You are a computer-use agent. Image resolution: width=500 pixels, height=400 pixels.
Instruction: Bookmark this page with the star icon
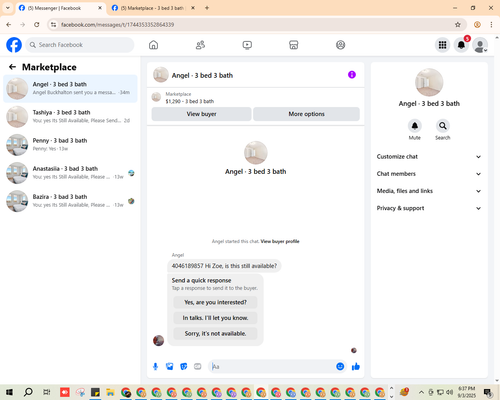[x=458, y=25]
